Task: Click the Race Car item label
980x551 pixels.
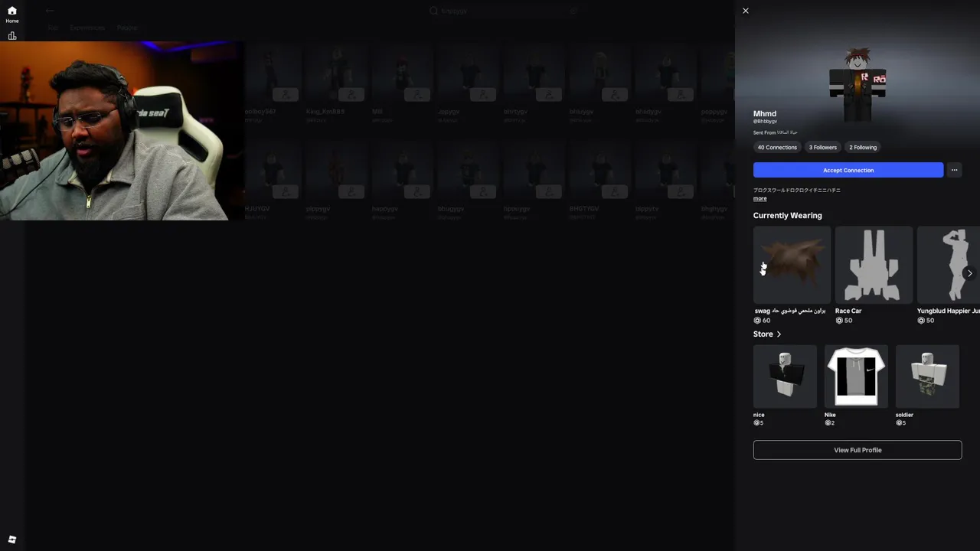Action: (x=848, y=311)
